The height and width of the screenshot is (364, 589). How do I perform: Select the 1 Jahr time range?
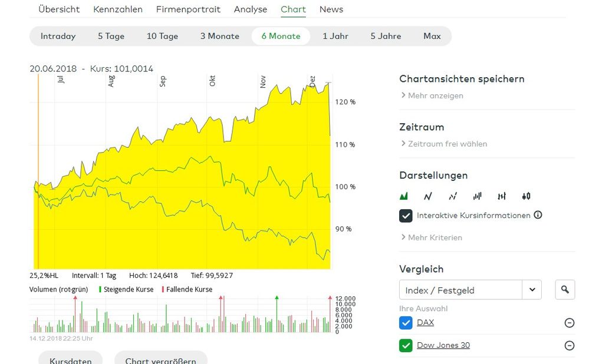[x=335, y=36]
